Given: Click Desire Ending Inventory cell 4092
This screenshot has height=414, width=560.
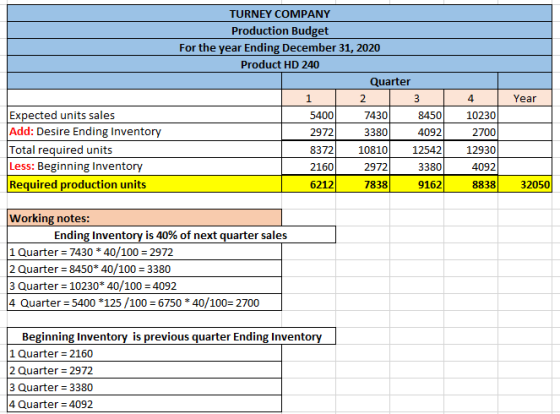Looking at the screenshot, I should click(x=416, y=132).
